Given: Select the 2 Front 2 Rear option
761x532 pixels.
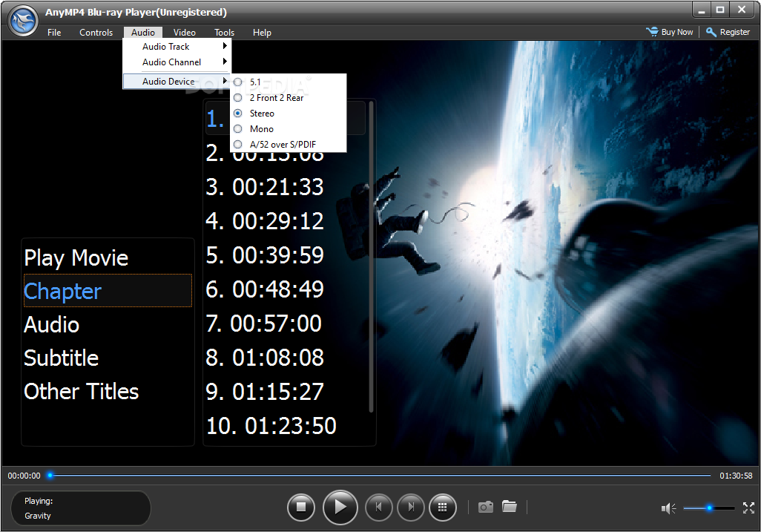Looking at the screenshot, I should [x=289, y=97].
